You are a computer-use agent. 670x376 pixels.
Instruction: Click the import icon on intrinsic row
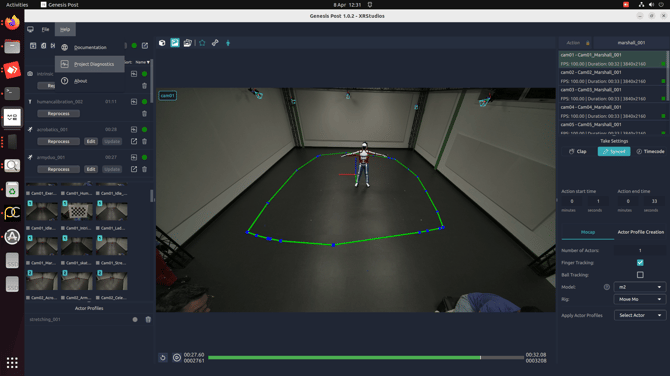[x=134, y=74]
